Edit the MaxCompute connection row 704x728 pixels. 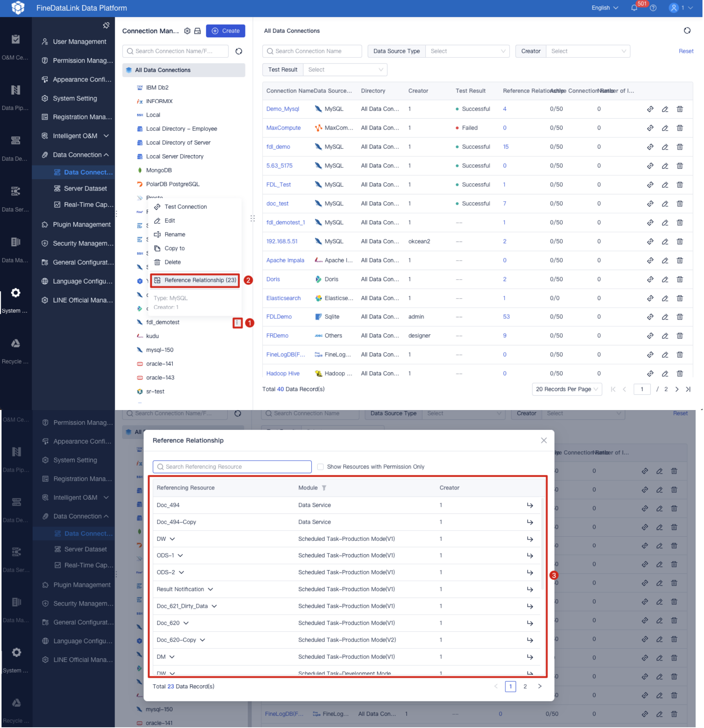pyautogui.click(x=665, y=128)
